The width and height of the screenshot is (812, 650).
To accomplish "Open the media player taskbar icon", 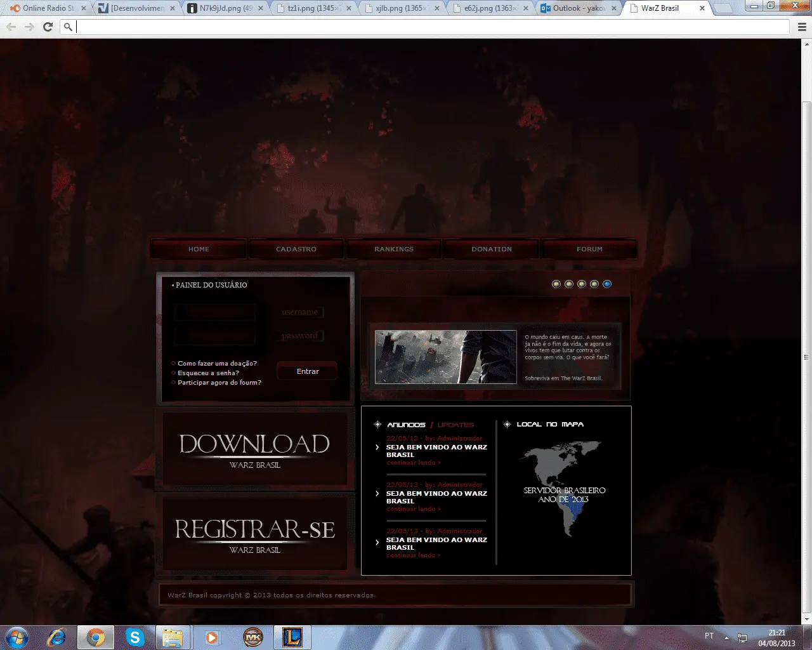I will [212, 637].
